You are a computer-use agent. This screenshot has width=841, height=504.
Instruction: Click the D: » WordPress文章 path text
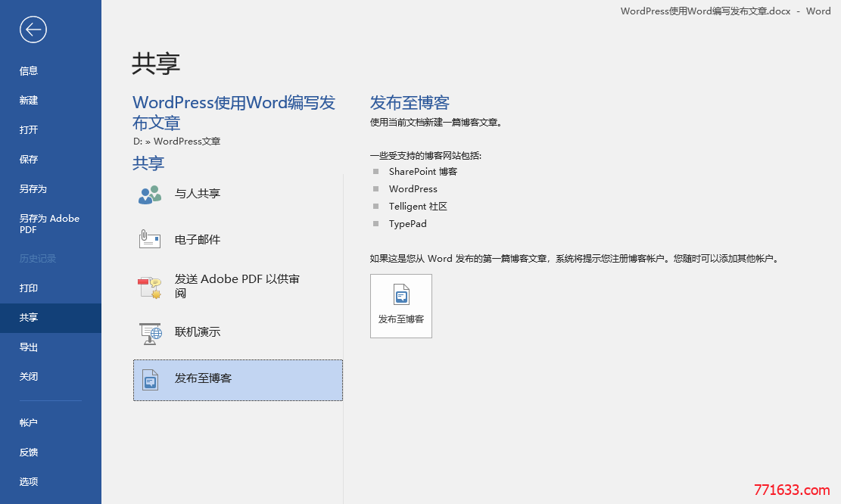(177, 142)
